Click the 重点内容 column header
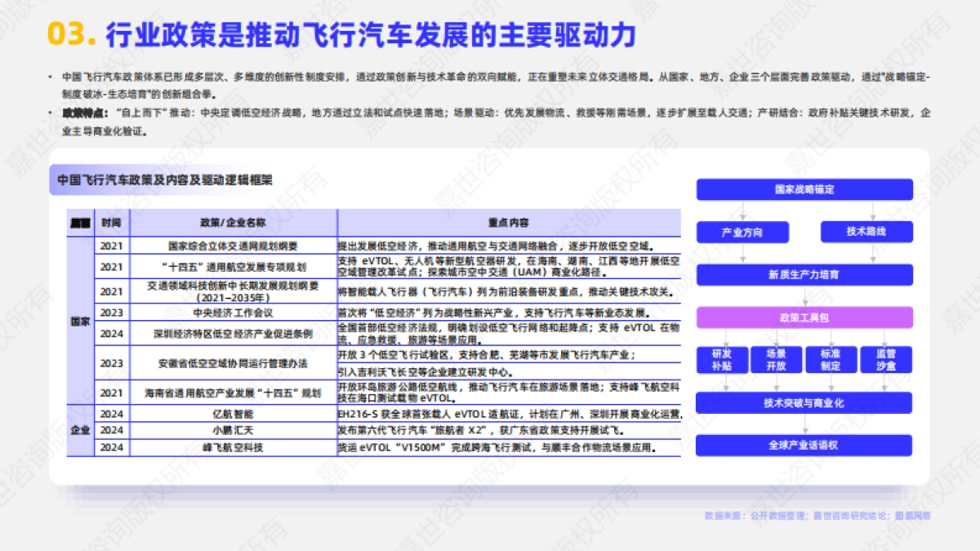Screen dimensions: 980x551 pos(510,222)
